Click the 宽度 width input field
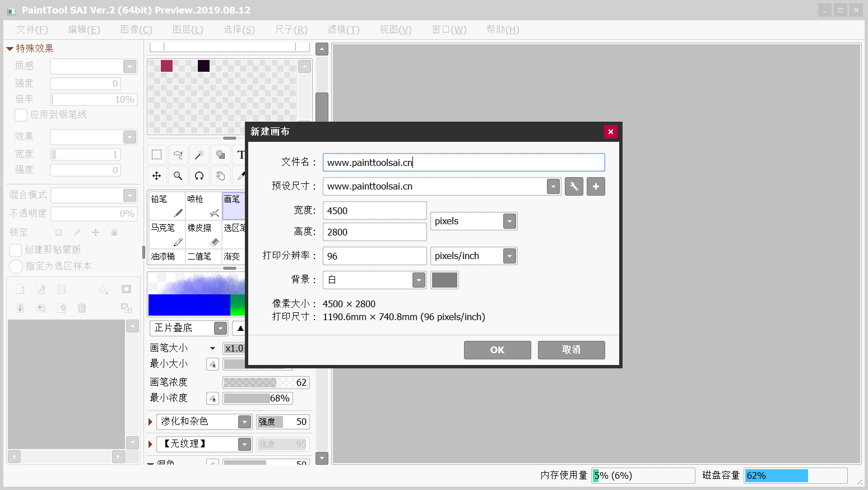The height and width of the screenshot is (490, 868). (375, 211)
